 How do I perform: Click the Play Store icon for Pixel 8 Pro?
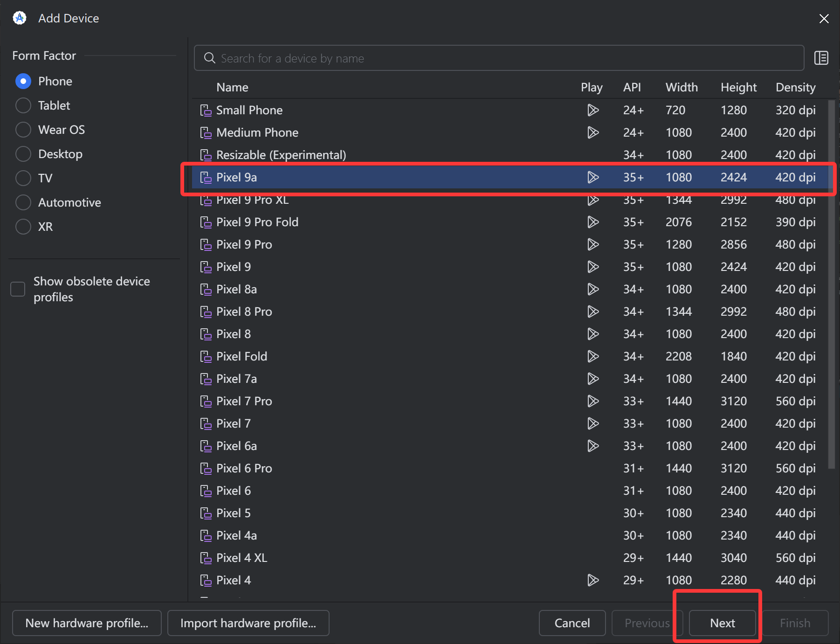click(x=593, y=312)
